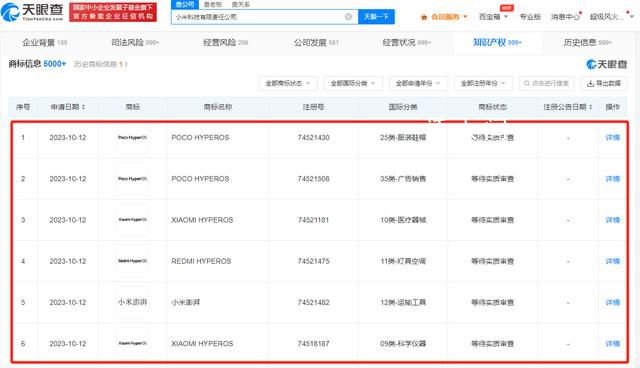This screenshot has height=368, width=640.
Task: Select registration number 74521430
Action: (x=313, y=137)
